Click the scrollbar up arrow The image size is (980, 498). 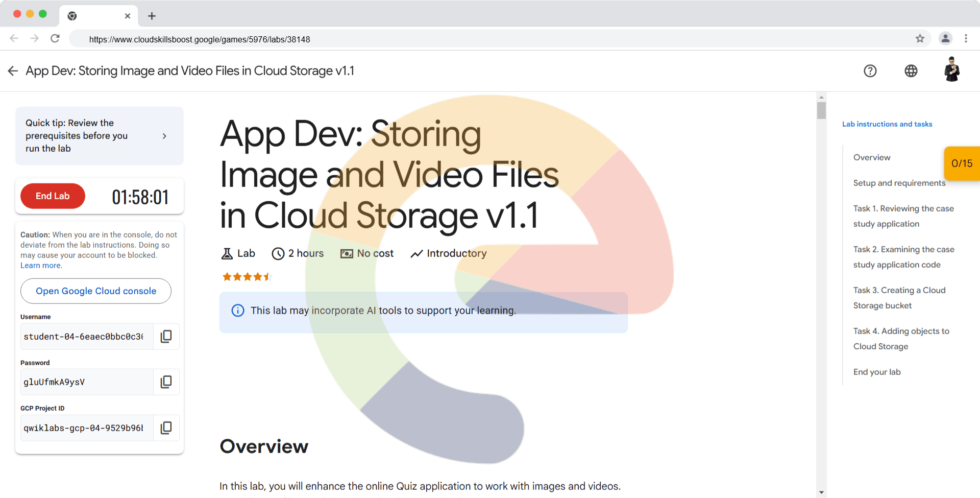tap(821, 97)
